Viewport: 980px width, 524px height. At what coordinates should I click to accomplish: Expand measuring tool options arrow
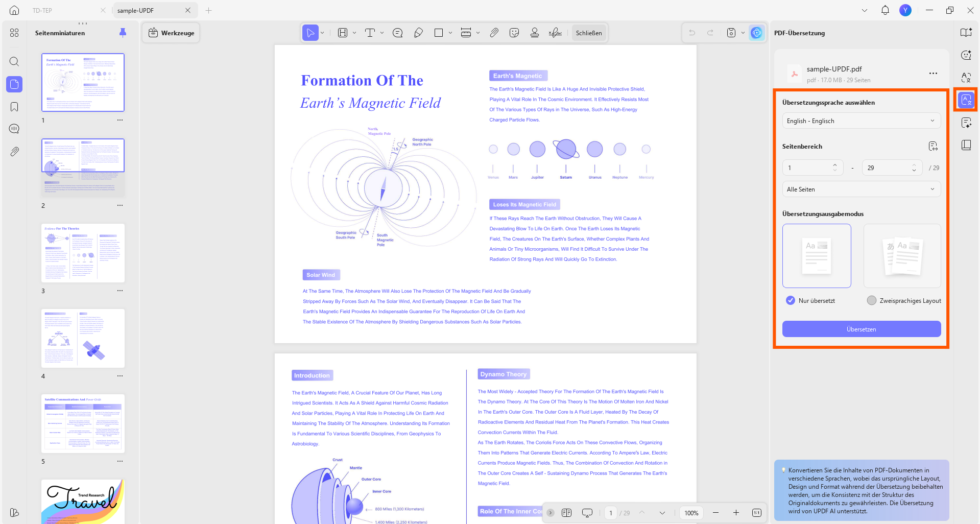[x=477, y=33]
